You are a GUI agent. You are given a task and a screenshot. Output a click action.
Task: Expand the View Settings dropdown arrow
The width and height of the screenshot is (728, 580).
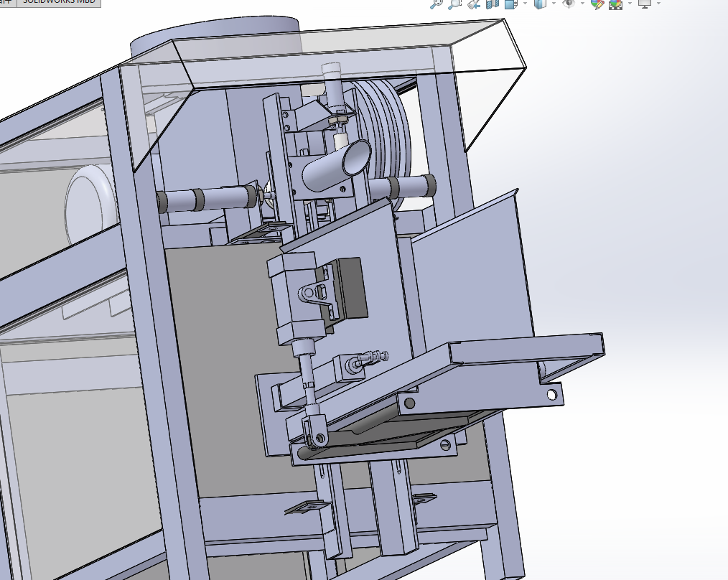659,4
